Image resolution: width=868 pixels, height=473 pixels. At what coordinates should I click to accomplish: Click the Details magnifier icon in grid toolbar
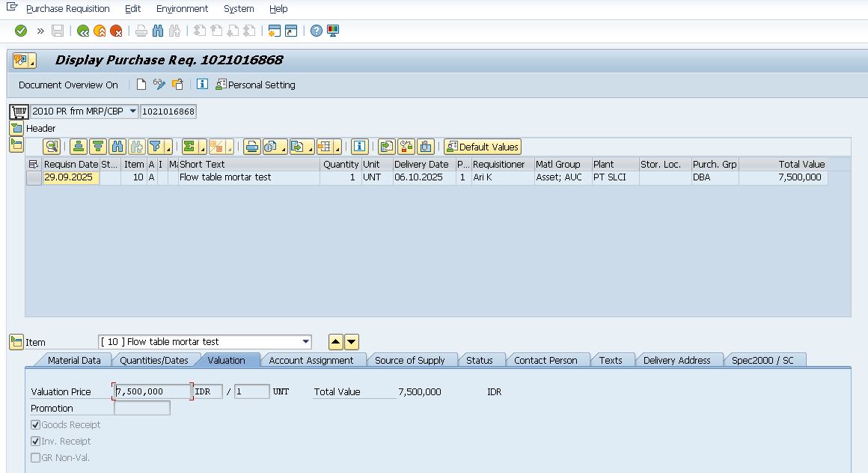tap(51, 147)
